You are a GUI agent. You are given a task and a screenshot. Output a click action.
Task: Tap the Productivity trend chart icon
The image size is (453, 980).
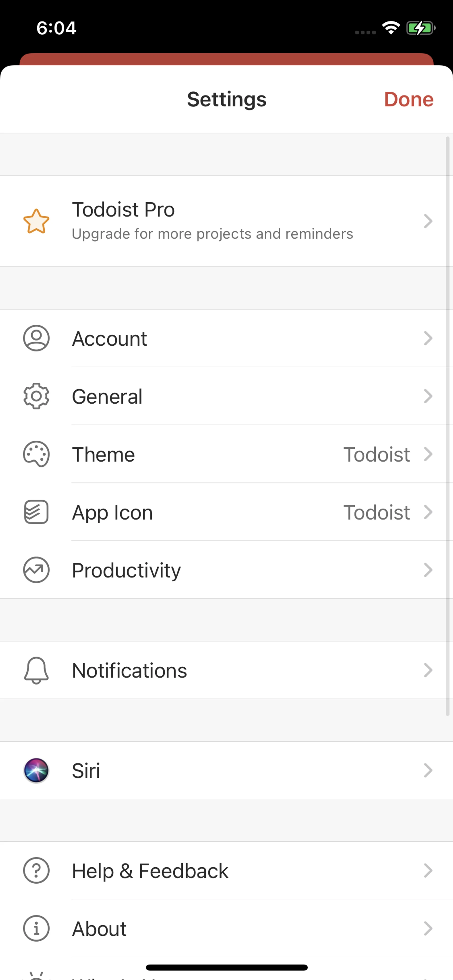coord(36,570)
